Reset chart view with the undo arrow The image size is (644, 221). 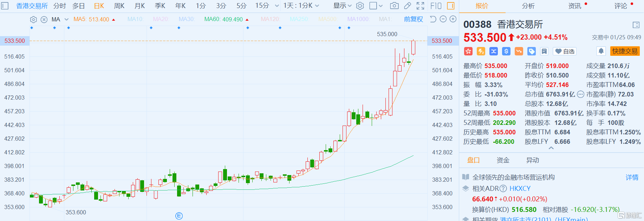point(433,19)
